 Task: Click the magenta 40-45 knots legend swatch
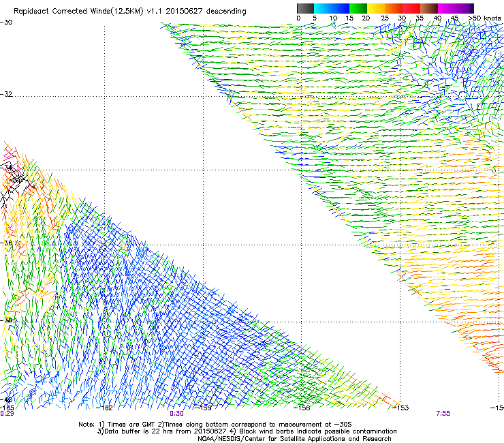(x=447, y=8)
